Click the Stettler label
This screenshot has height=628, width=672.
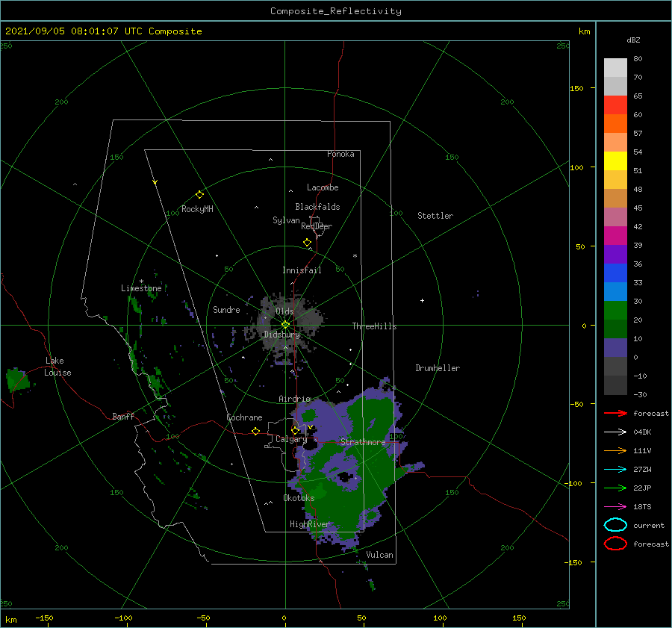pyautogui.click(x=435, y=216)
